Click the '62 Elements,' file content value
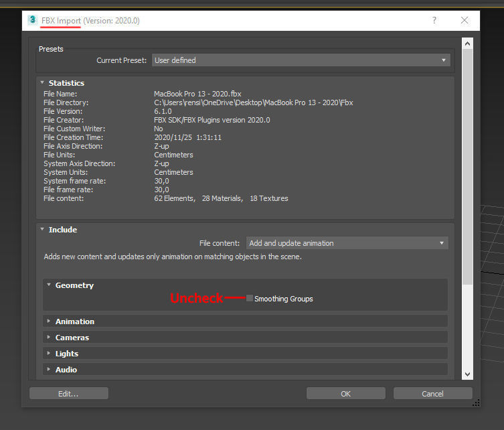 click(175, 198)
